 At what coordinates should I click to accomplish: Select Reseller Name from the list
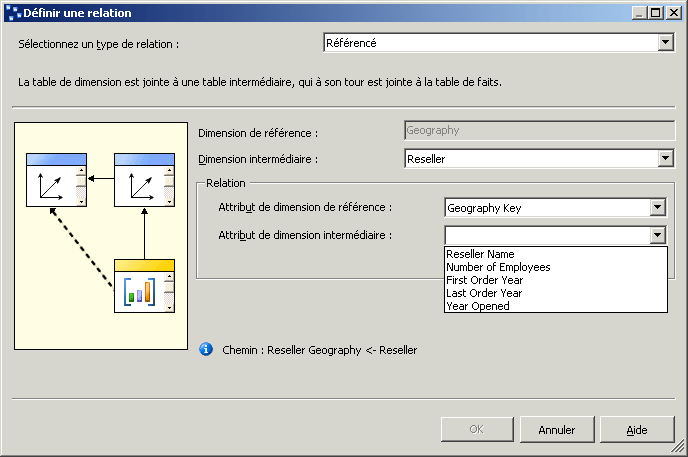click(x=480, y=254)
